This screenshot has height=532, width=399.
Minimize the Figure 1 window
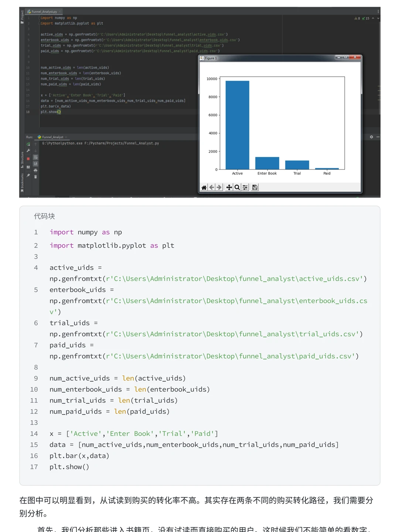point(338,57)
